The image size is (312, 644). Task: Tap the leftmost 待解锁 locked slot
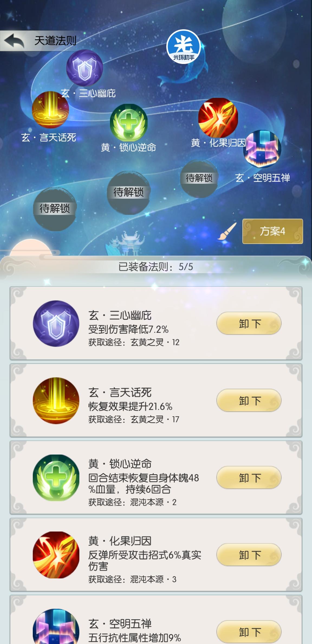(x=55, y=209)
